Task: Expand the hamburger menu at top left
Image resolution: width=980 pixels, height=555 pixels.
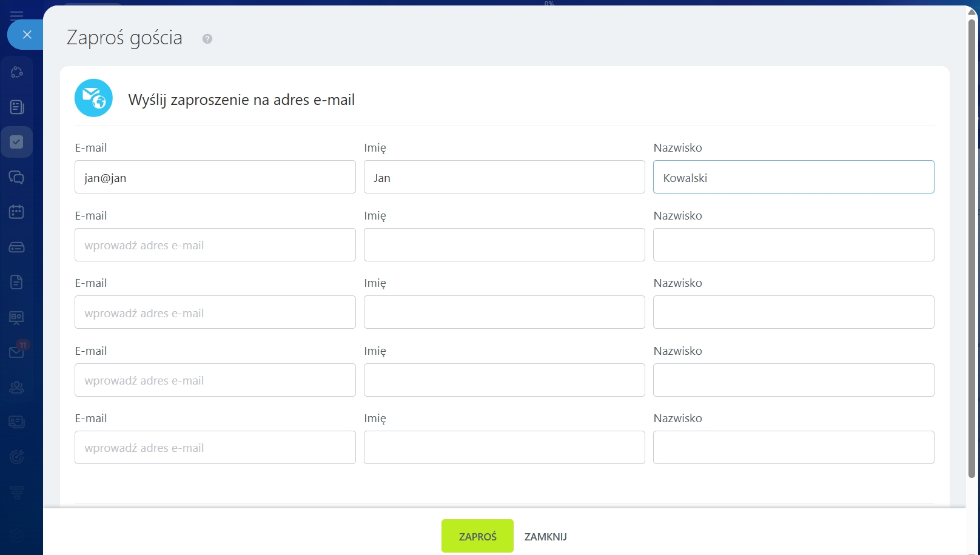Action: (17, 15)
